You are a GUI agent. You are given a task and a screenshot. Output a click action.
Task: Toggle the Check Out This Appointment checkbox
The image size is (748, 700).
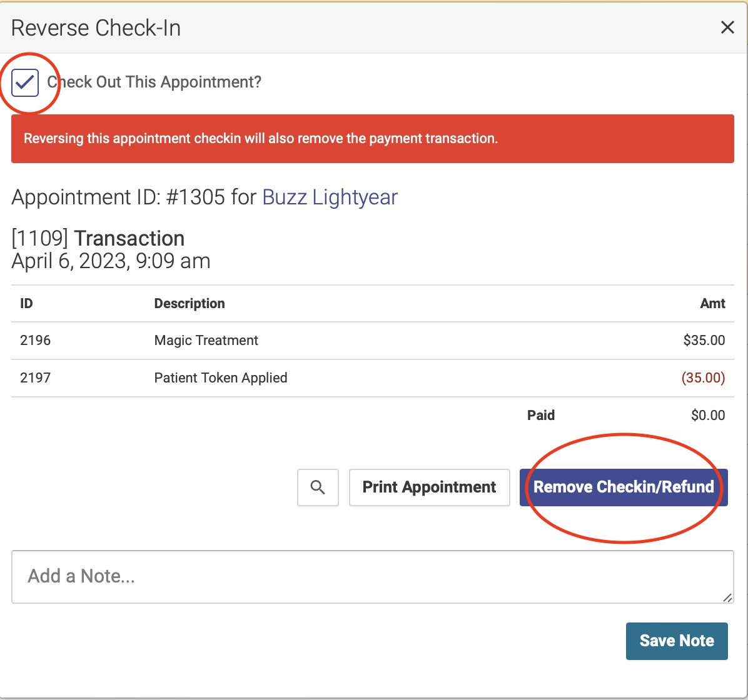(25, 82)
